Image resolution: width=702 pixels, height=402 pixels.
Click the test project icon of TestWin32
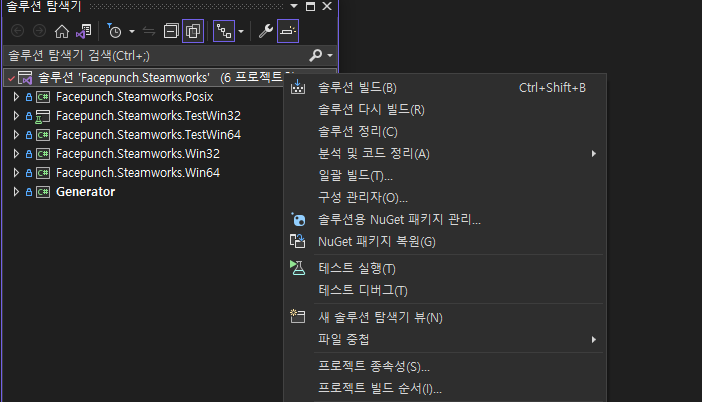(43, 116)
